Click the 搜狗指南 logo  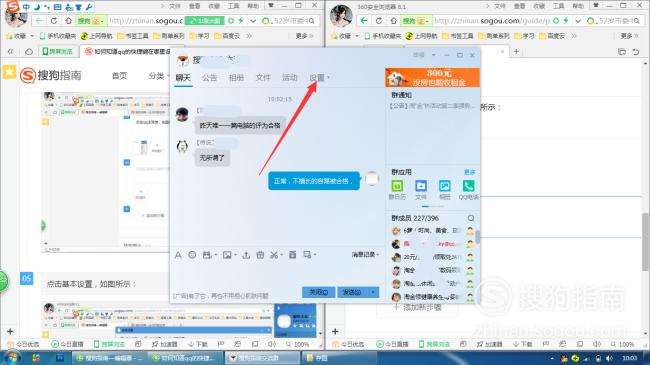click(51, 75)
